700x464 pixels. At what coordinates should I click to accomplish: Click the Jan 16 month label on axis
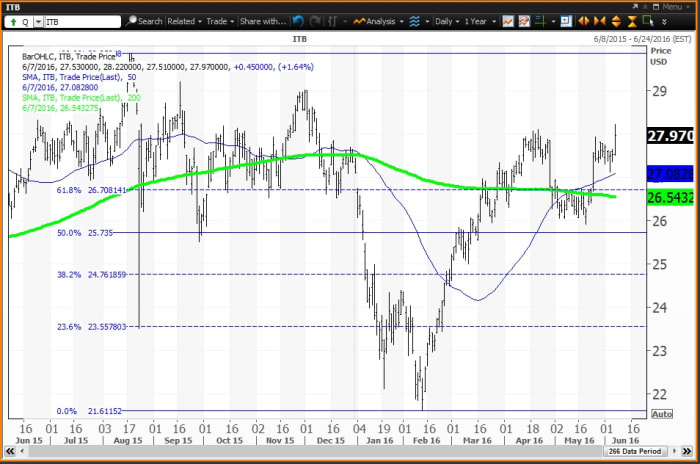click(379, 440)
